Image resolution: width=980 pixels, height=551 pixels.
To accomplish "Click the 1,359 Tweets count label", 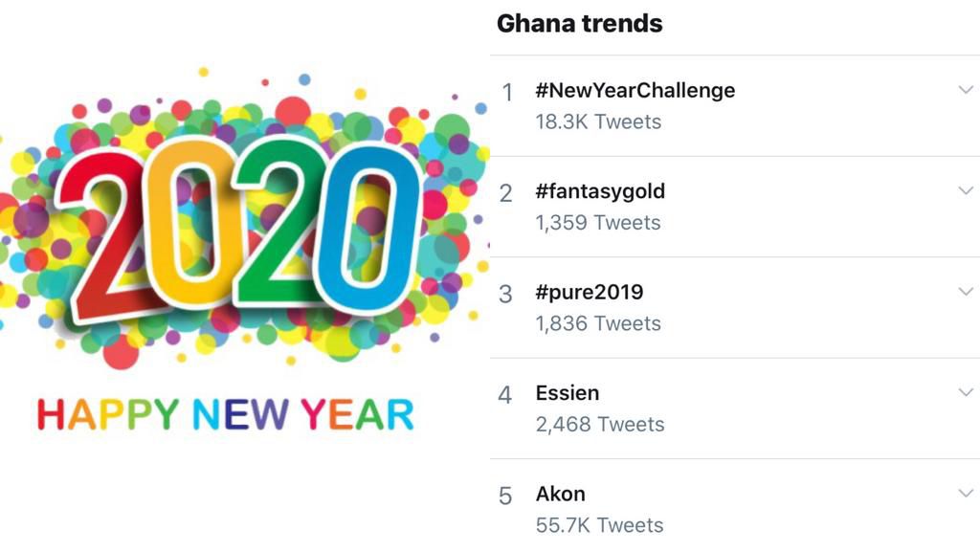I will tap(597, 222).
